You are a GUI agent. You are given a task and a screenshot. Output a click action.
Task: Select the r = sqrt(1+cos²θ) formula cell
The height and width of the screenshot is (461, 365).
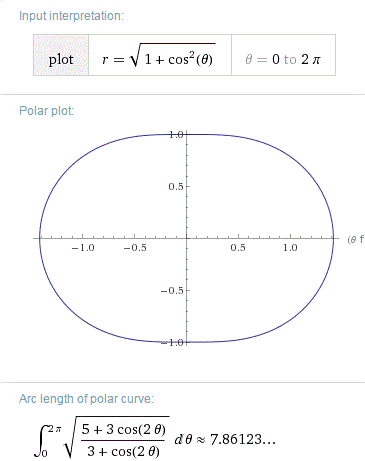[x=160, y=55]
